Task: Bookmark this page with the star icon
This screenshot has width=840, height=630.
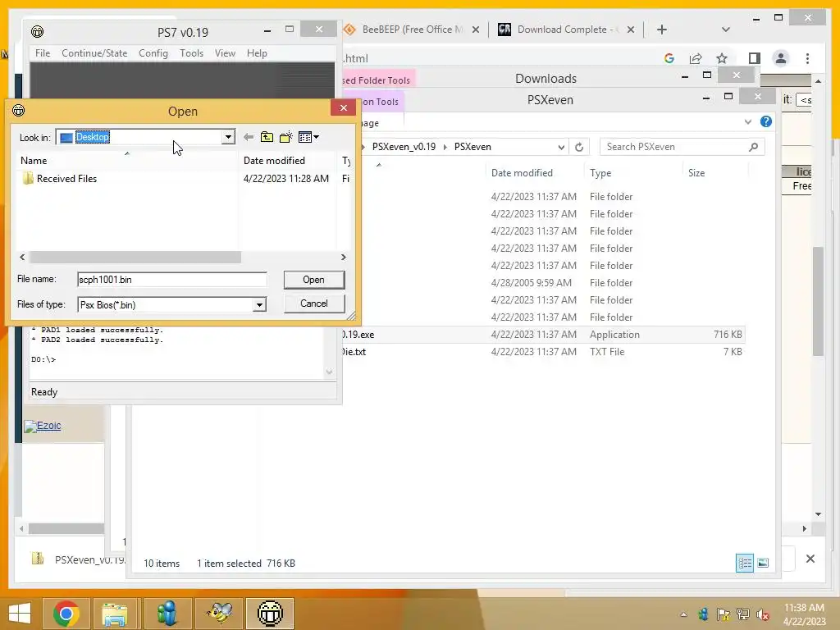Action: pos(722,58)
